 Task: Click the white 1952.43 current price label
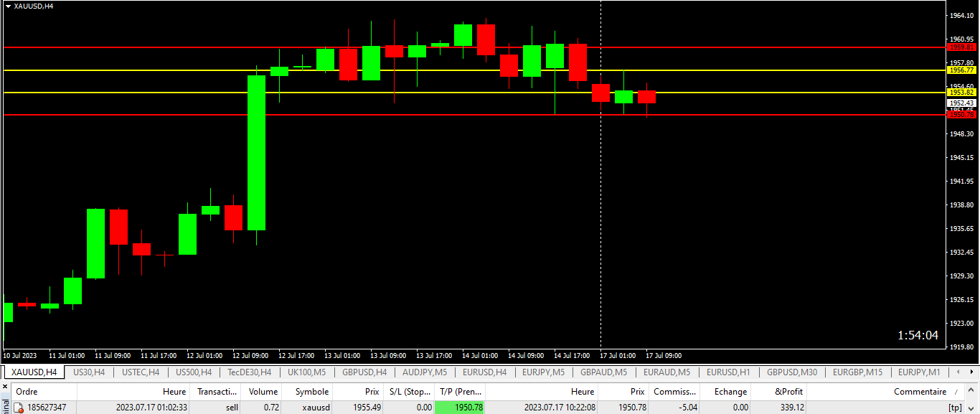[961, 103]
